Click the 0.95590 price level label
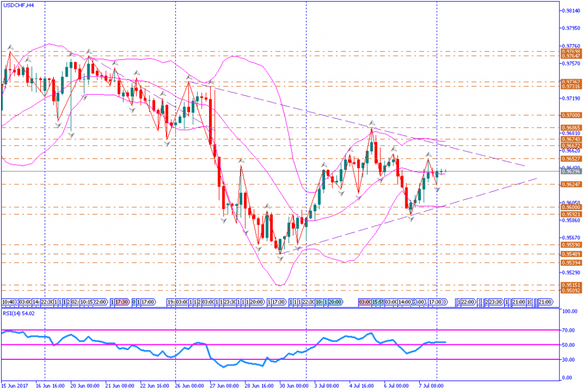Viewport: 588px width, 392px height. tap(571, 245)
